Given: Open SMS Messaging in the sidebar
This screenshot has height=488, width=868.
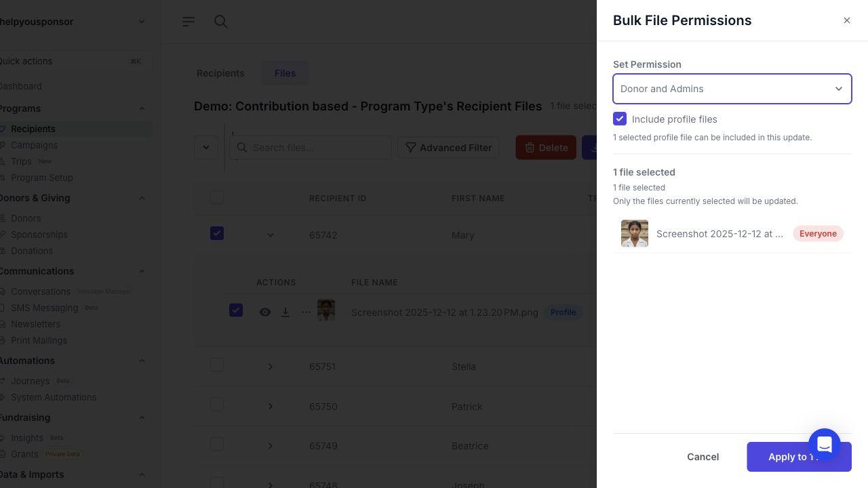Looking at the screenshot, I should pos(44,308).
